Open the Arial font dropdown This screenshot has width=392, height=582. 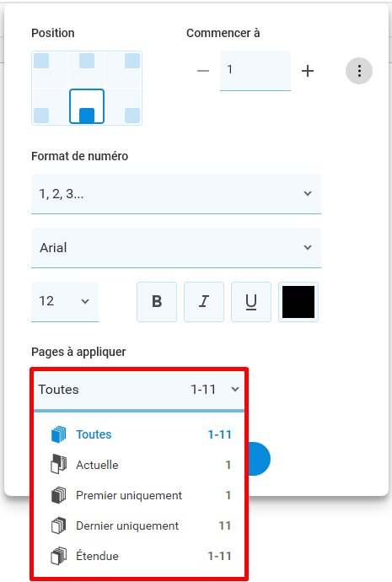[176, 248]
